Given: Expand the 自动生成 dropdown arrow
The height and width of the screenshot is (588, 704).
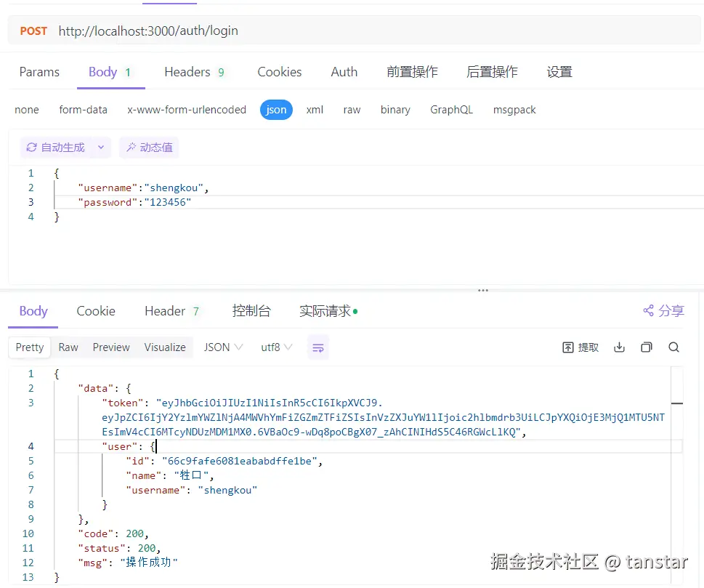Looking at the screenshot, I should tap(102, 148).
